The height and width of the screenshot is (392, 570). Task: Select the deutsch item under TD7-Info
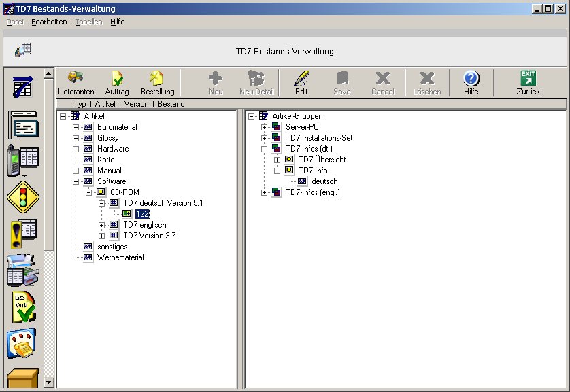point(324,181)
